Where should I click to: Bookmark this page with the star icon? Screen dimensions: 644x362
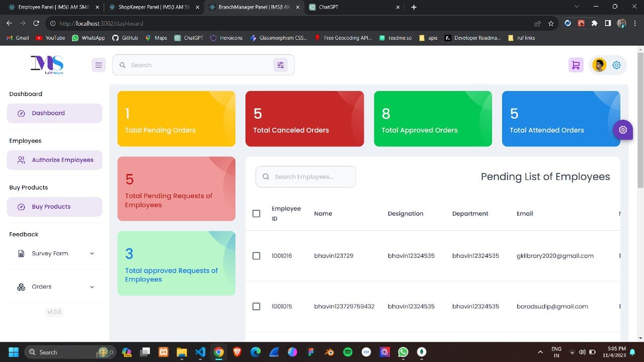(551, 23)
